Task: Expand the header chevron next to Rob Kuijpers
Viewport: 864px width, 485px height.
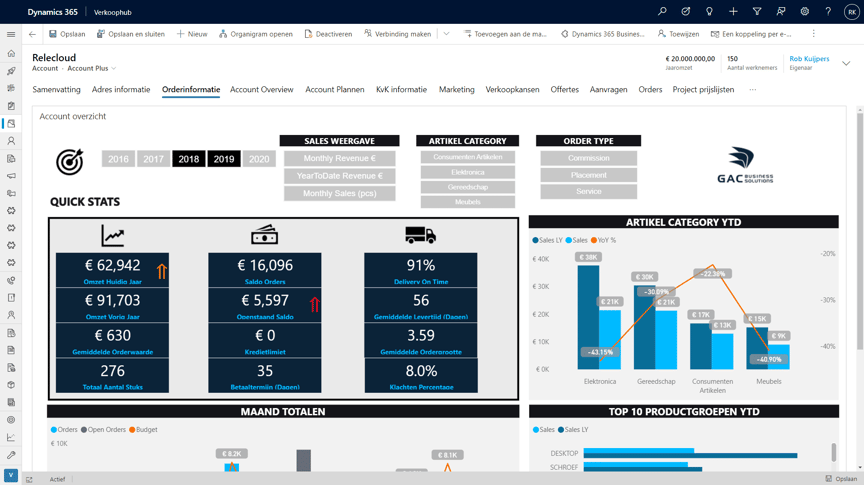Action: [846, 63]
